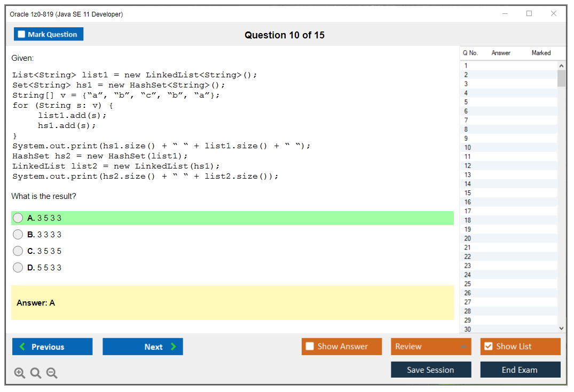
Task: Select question 10 in the list
Action: (468, 148)
